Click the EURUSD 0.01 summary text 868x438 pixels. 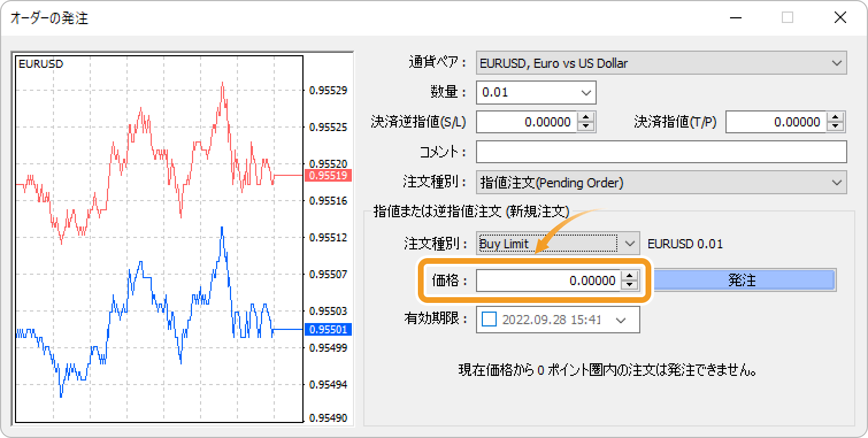tap(685, 244)
